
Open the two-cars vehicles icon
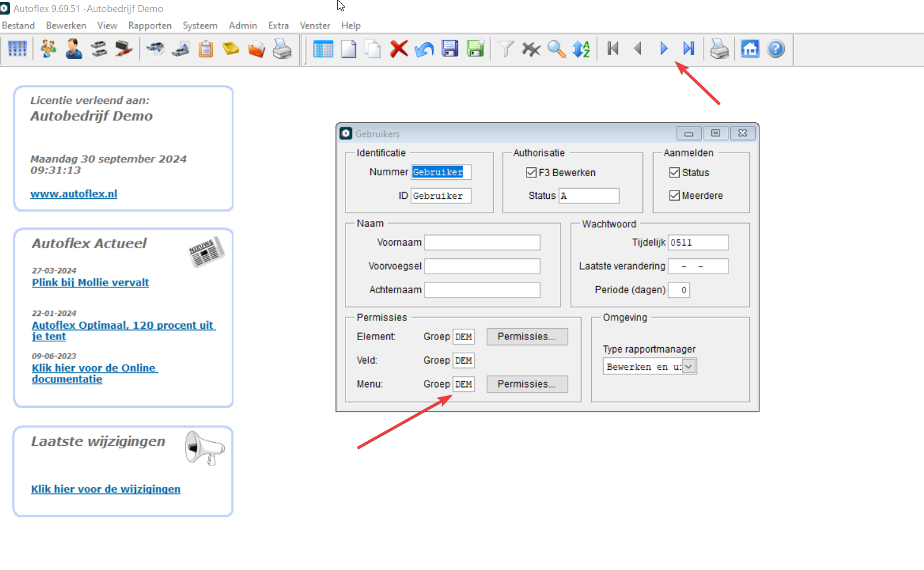(99, 49)
